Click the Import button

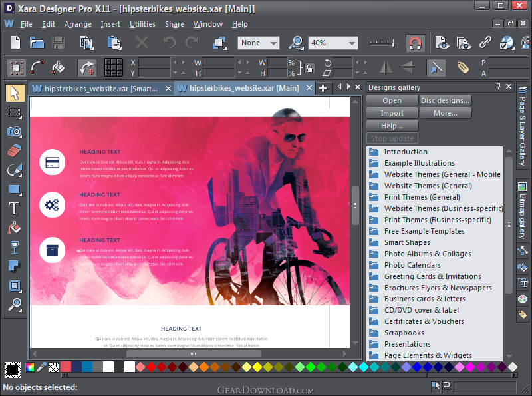[392, 113]
